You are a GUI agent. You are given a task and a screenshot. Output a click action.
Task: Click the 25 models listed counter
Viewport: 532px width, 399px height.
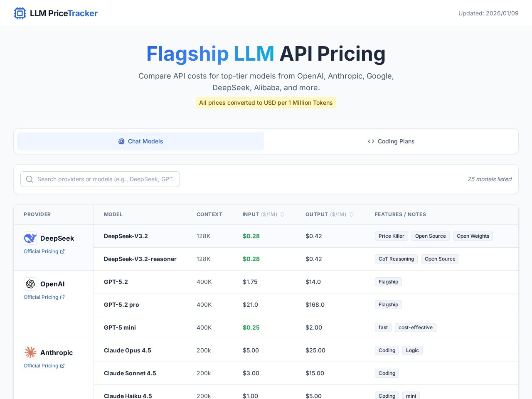point(489,179)
